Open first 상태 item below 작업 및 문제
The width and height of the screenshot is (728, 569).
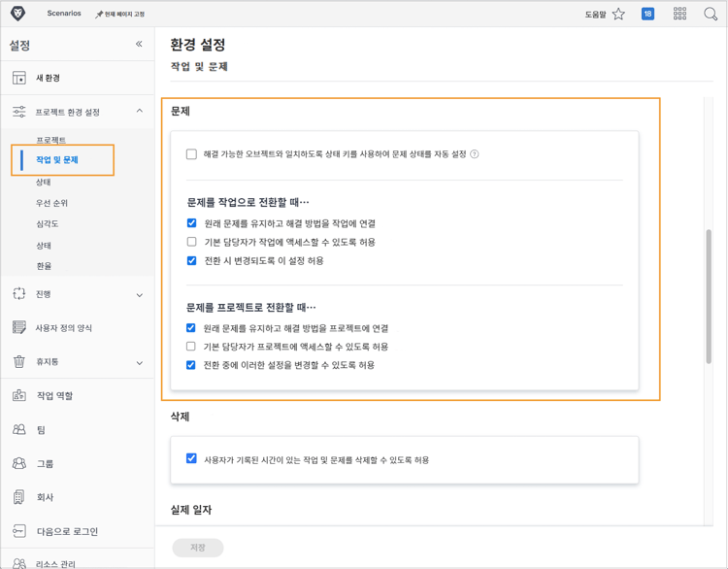43,183
